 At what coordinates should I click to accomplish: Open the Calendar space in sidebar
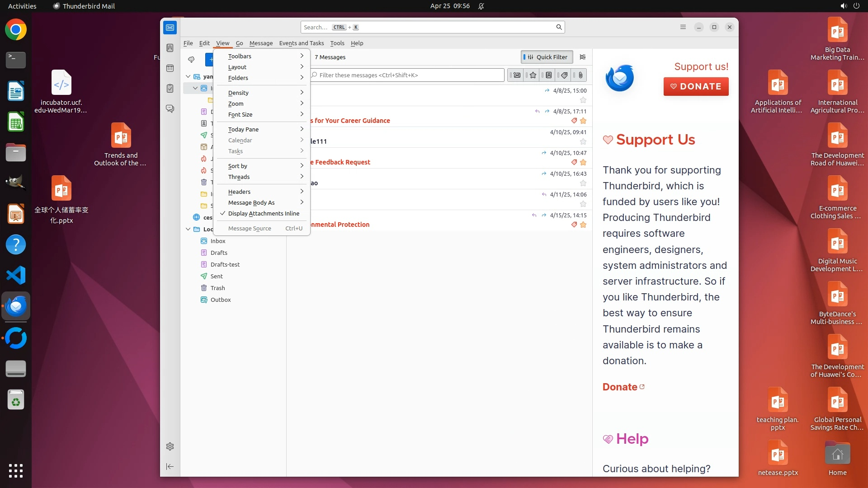point(170,68)
